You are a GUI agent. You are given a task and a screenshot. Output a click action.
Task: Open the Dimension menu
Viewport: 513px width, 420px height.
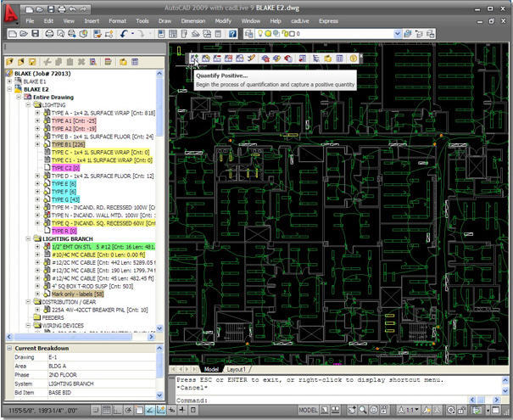pos(193,21)
